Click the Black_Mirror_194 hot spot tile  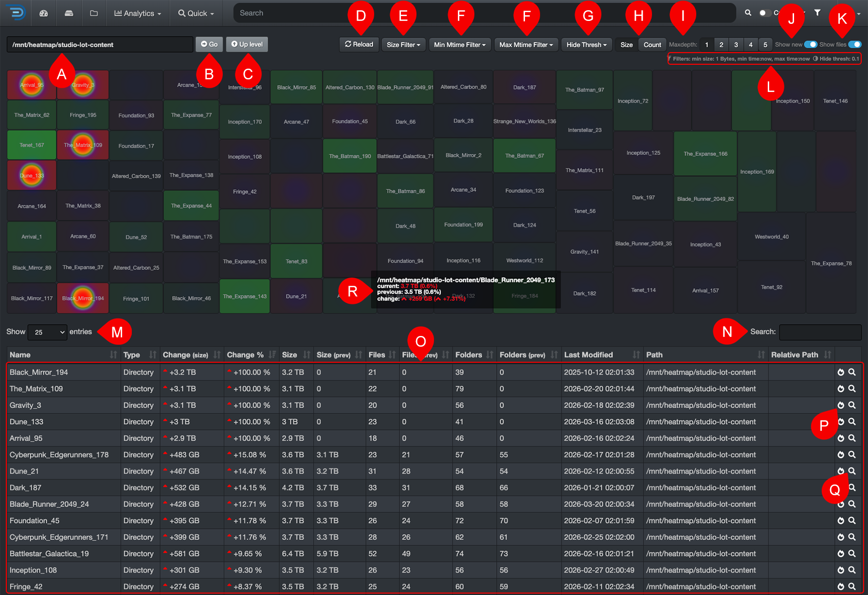tap(83, 298)
